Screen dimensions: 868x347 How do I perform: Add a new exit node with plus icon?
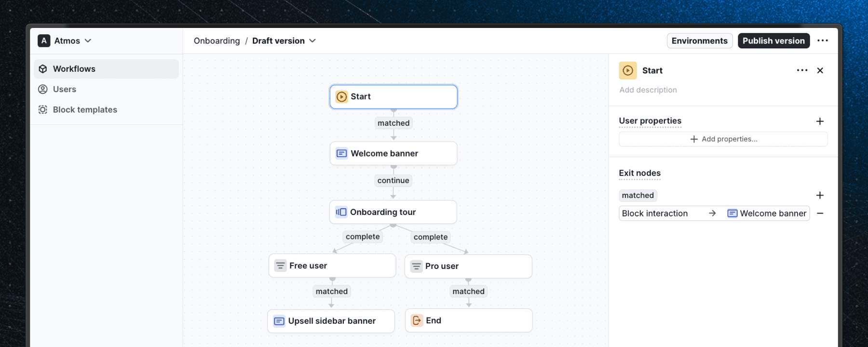click(x=820, y=195)
